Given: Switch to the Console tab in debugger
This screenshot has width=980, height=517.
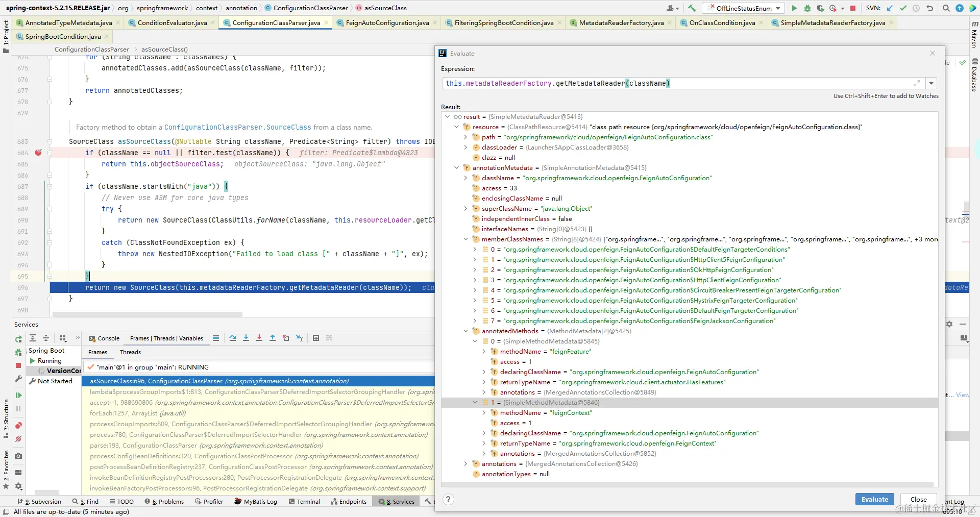Looking at the screenshot, I should click(104, 338).
